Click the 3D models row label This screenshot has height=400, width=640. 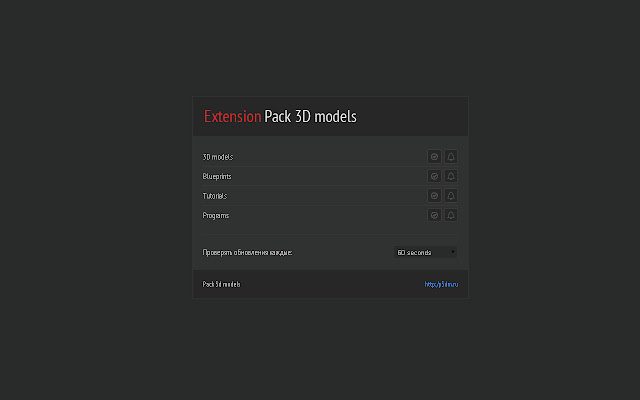click(x=218, y=157)
